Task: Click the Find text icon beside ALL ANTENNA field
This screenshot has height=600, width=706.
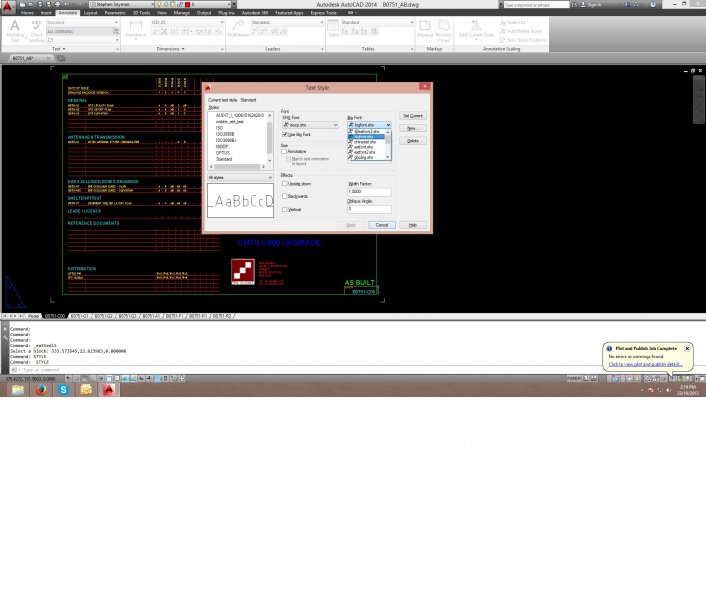Action: (116, 31)
